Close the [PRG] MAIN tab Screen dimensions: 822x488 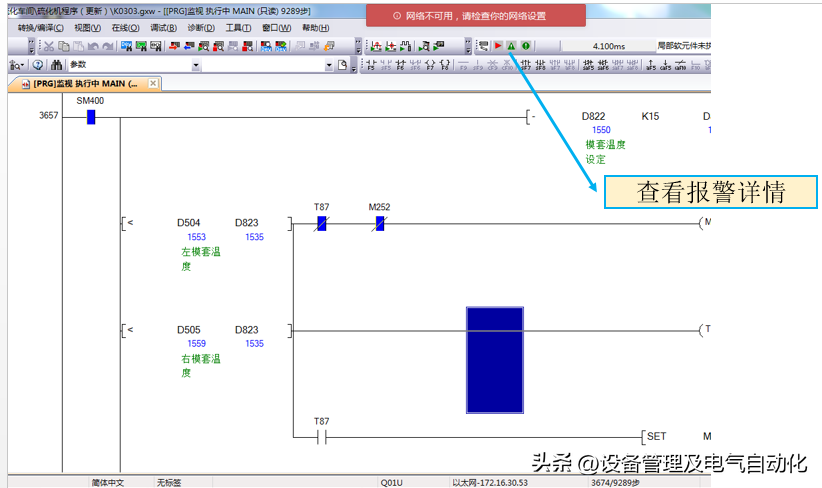[x=154, y=85]
